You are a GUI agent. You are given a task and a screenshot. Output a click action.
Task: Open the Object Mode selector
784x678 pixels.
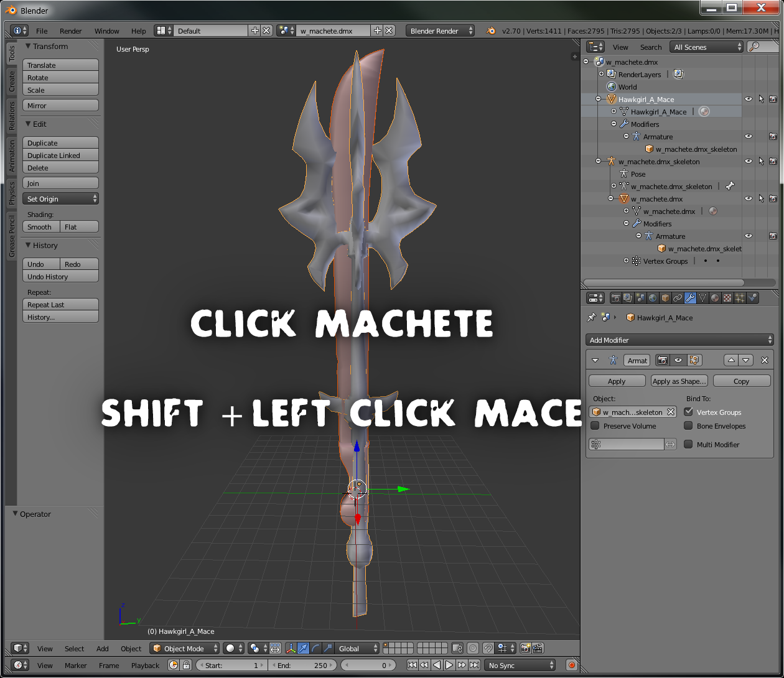(185, 648)
